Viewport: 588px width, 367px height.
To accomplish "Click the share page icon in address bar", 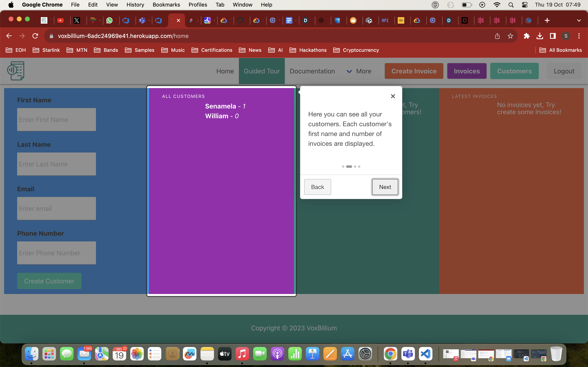I will tap(497, 36).
